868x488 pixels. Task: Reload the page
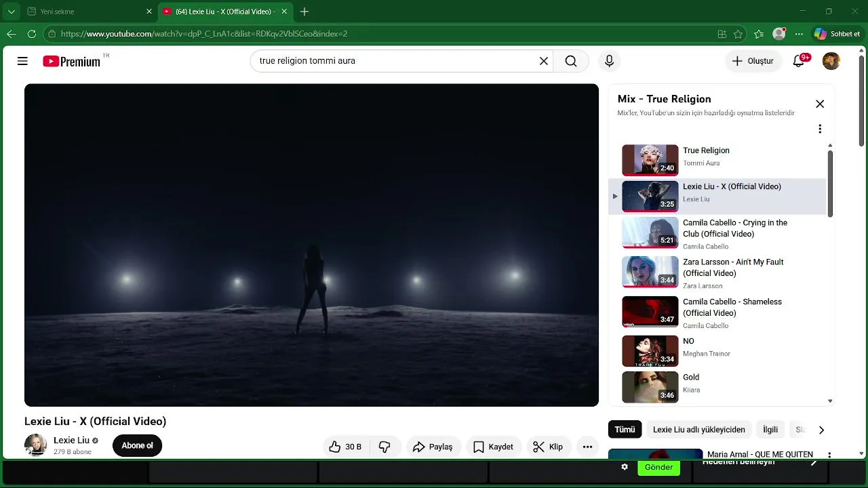pyautogui.click(x=32, y=34)
